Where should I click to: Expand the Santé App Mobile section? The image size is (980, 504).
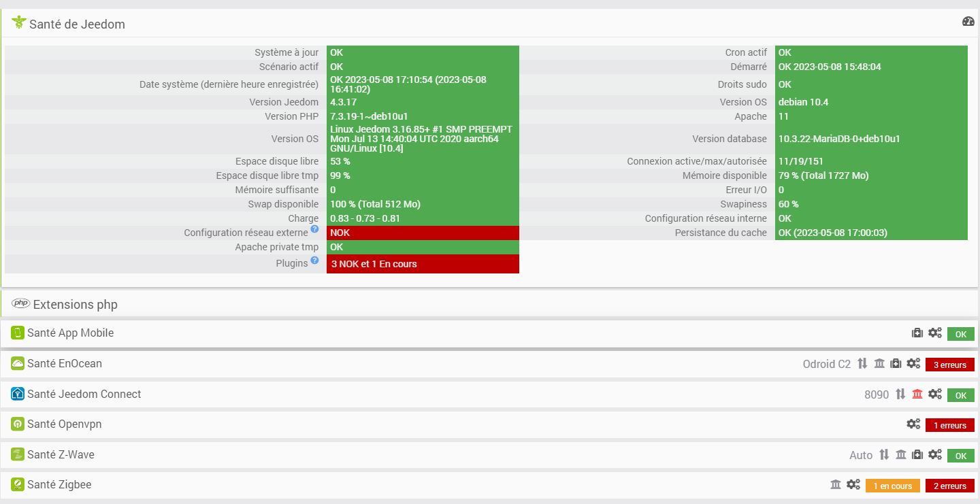point(71,333)
